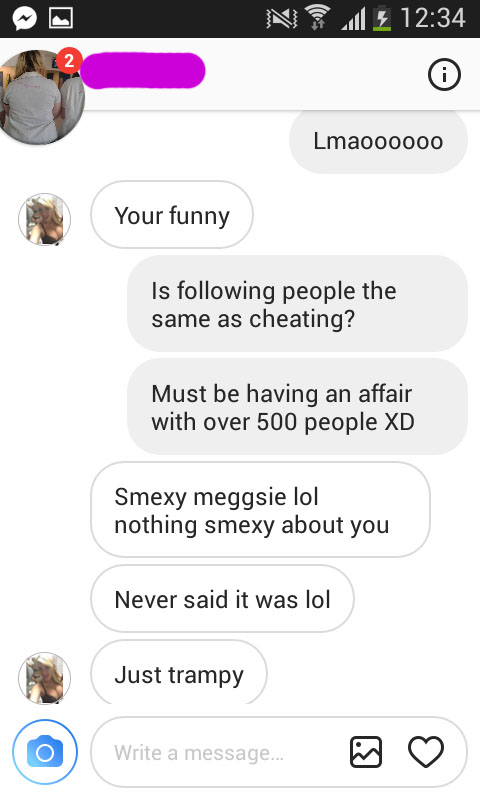This screenshot has height=800, width=480.
Task: Tap the sender avatar beside "Just trampy"
Action: click(44, 678)
